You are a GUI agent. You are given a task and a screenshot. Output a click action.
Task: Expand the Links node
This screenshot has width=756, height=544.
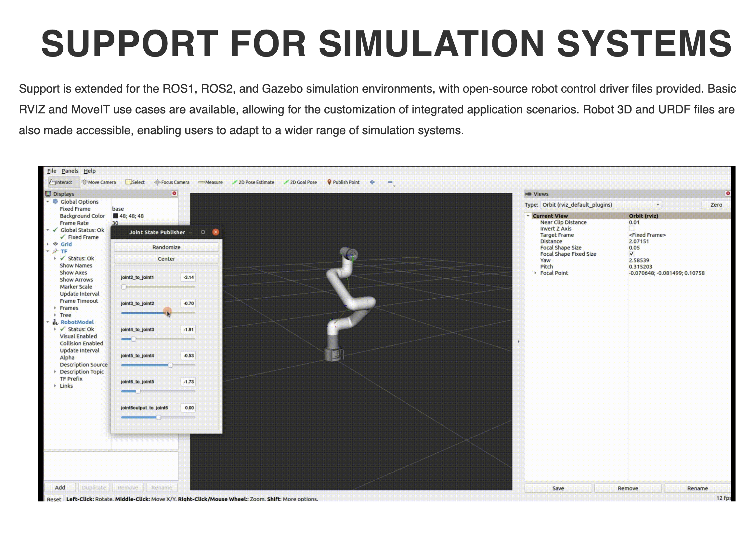55,386
